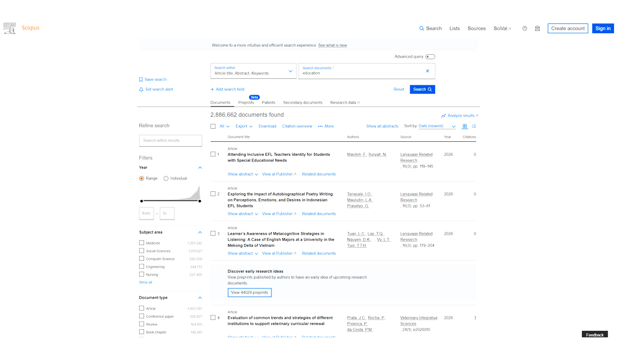Switch to the Patents tab
Viewport: 620px width, 364px height.
click(269, 103)
